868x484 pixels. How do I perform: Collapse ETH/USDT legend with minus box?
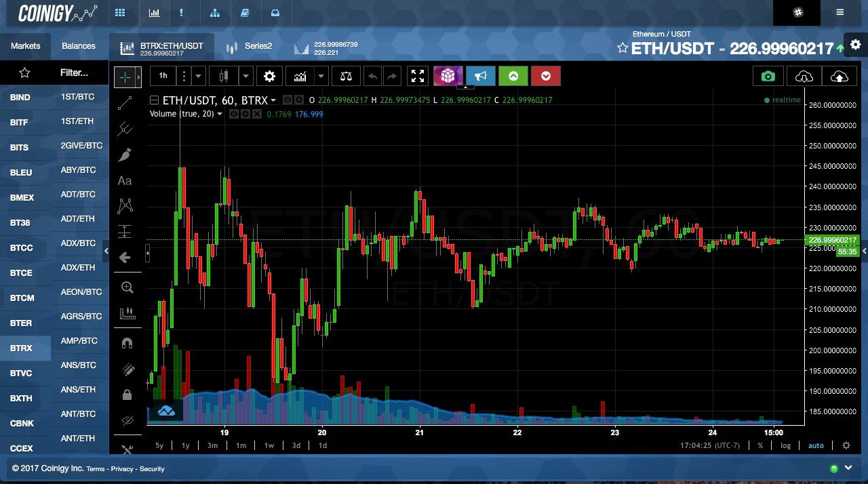pos(154,100)
